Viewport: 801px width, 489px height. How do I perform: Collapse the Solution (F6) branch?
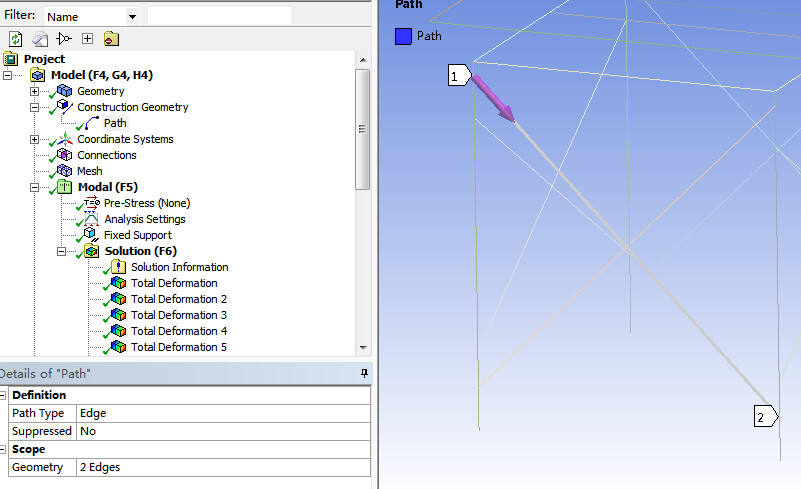(x=62, y=251)
